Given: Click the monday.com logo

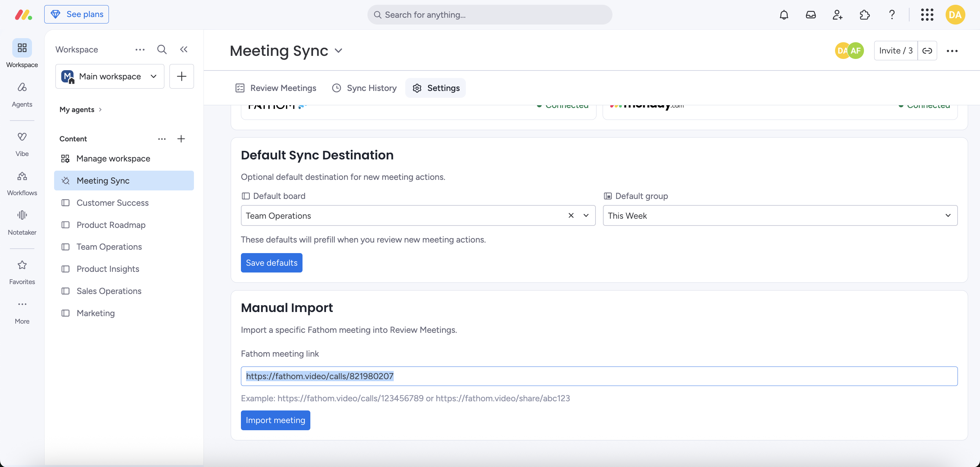Looking at the screenshot, I should pyautogui.click(x=23, y=15).
